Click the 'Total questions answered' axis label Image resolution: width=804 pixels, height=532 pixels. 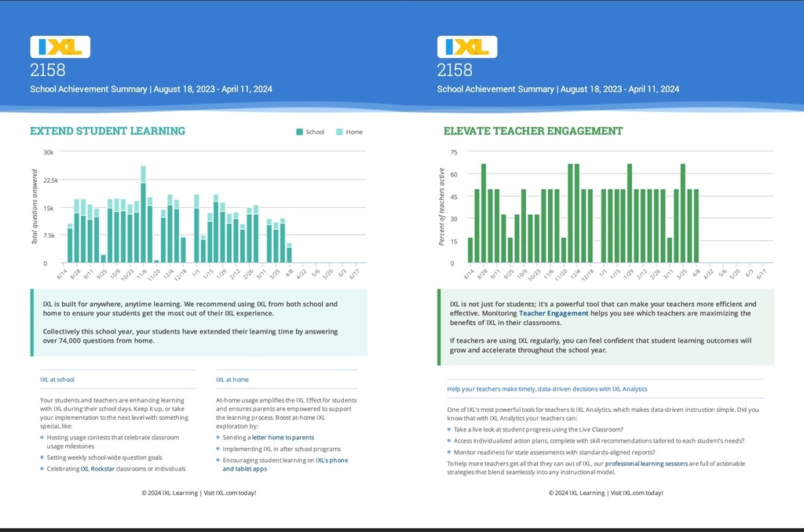click(x=35, y=207)
